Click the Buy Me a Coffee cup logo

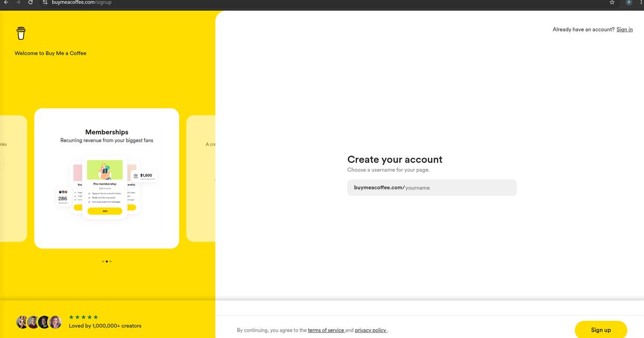21,33
